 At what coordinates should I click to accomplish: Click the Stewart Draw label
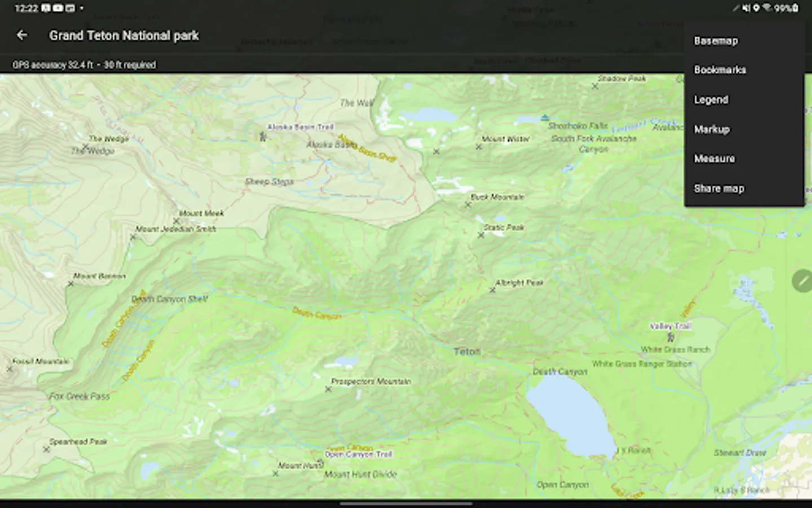[x=740, y=453]
